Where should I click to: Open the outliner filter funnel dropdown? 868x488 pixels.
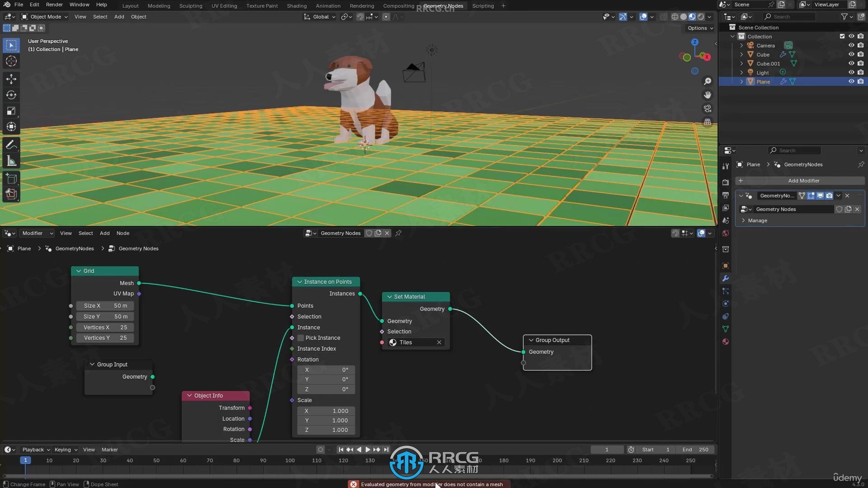pyautogui.click(x=847, y=17)
